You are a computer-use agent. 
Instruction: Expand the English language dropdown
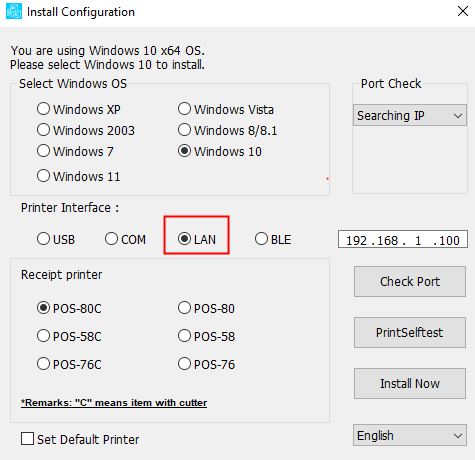pos(410,435)
